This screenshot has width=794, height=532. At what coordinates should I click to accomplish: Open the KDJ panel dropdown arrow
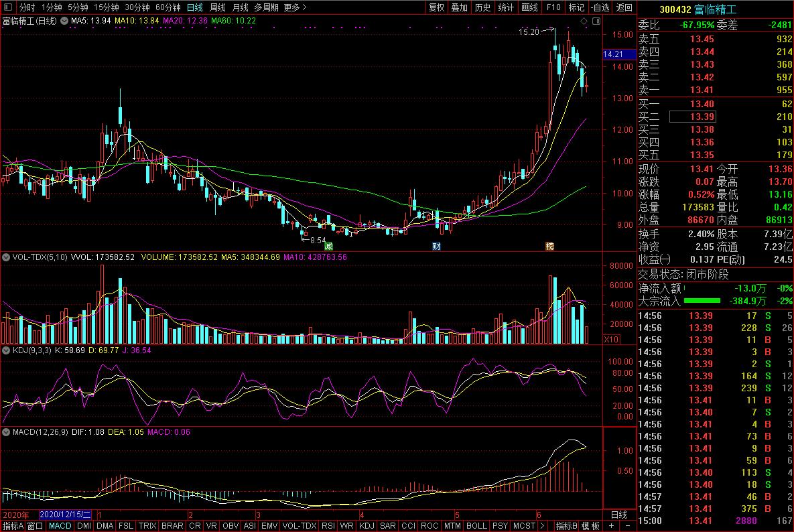(6, 350)
